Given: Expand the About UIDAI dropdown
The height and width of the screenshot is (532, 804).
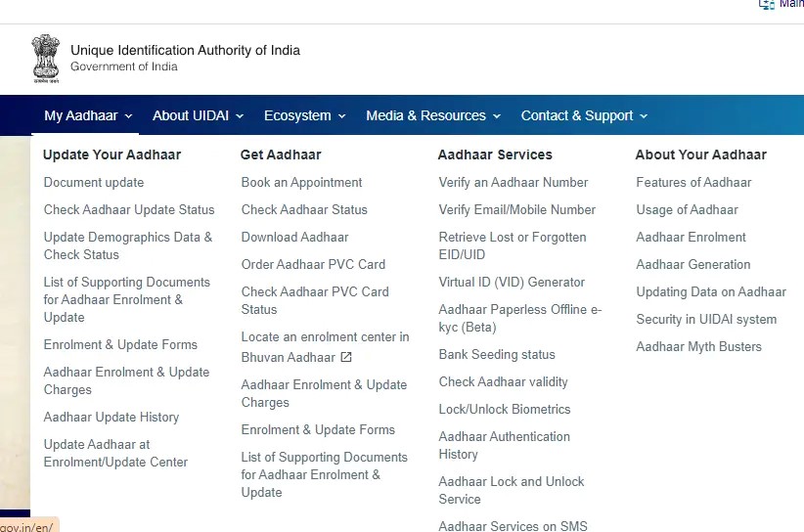Looking at the screenshot, I should tap(198, 115).
